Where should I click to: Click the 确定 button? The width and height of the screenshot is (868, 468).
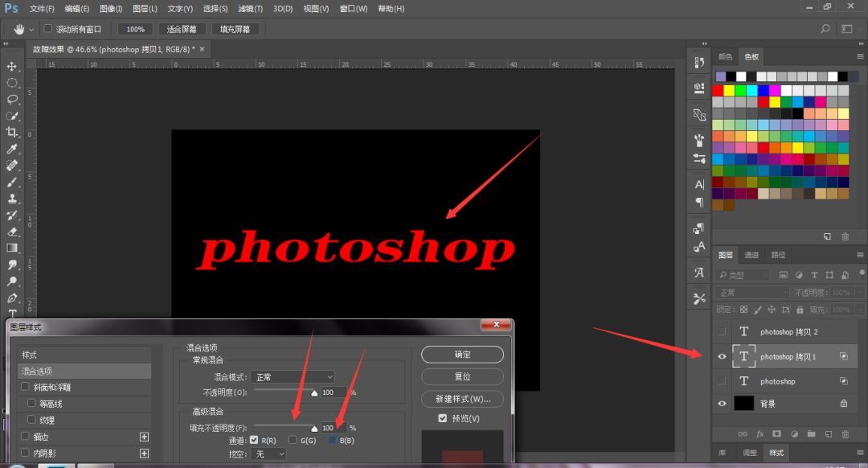click(462, 355)
